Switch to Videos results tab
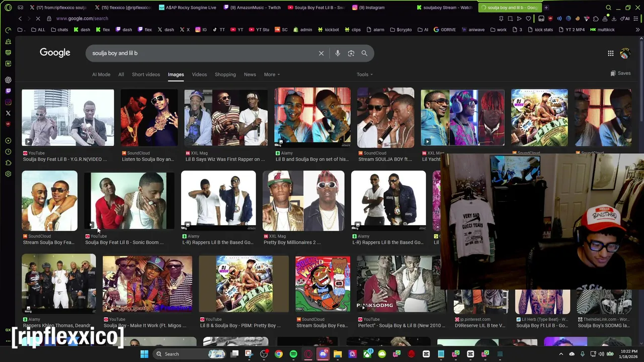Image resolution: width=644 pixels, height=362 pixels. 199,74
